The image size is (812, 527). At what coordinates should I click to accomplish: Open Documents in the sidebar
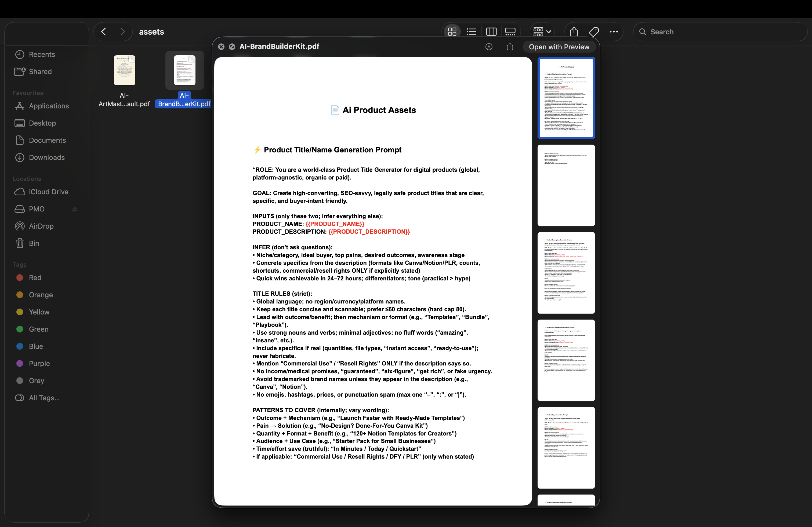48,140
